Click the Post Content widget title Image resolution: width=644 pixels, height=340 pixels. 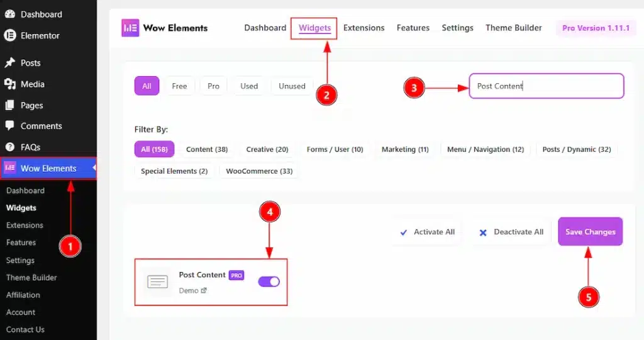tap(202, 275)
